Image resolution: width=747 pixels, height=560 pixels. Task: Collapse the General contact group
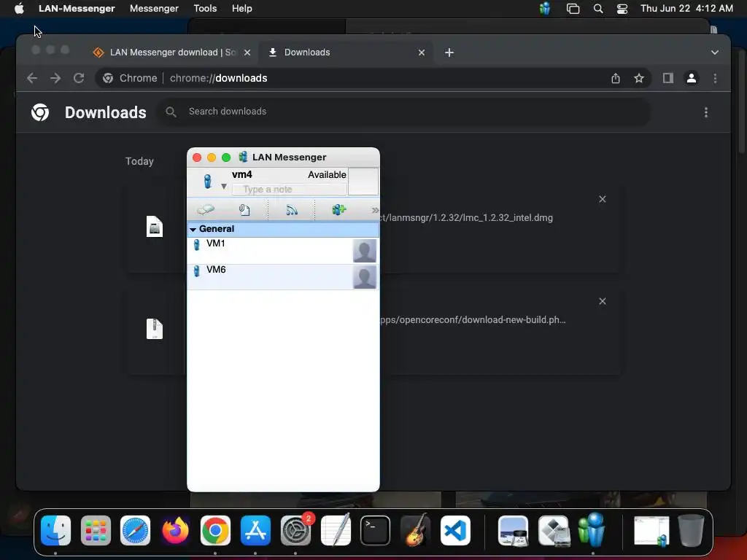coord(193,229)
